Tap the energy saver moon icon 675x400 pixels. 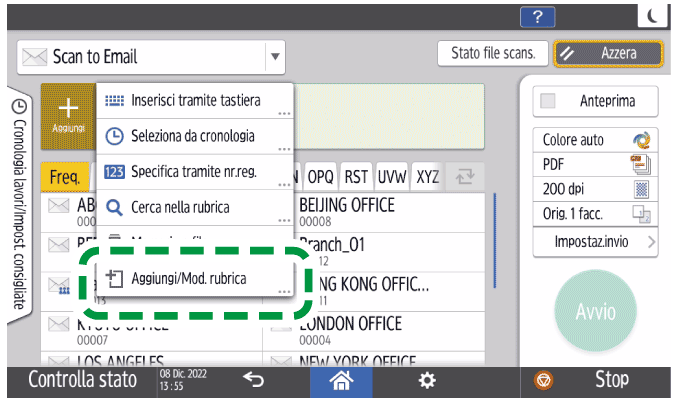pos(653,16)
